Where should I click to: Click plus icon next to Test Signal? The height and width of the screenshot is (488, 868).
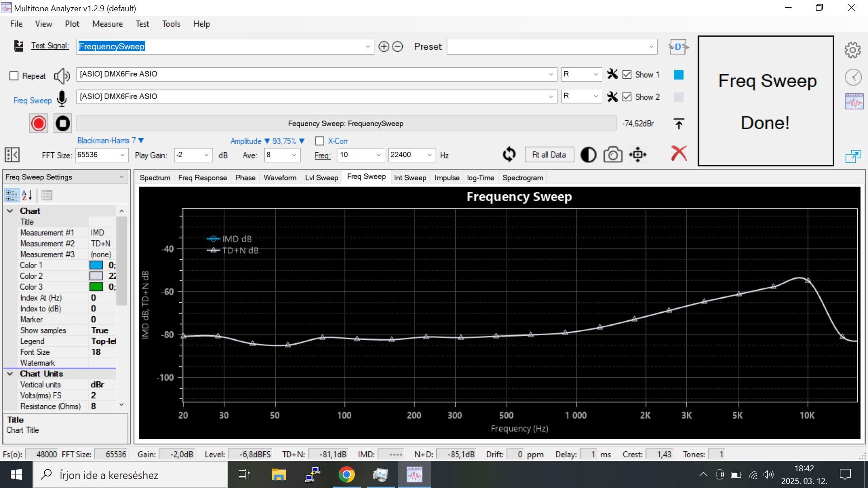383,47
